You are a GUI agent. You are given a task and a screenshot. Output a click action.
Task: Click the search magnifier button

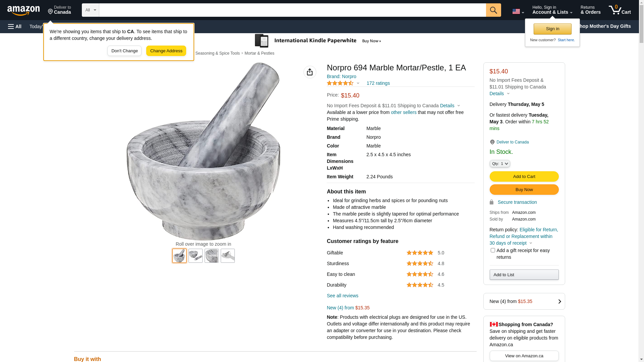pos(493,10)
